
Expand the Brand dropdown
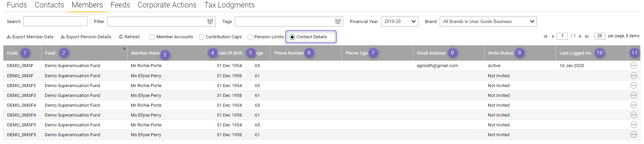488,21
